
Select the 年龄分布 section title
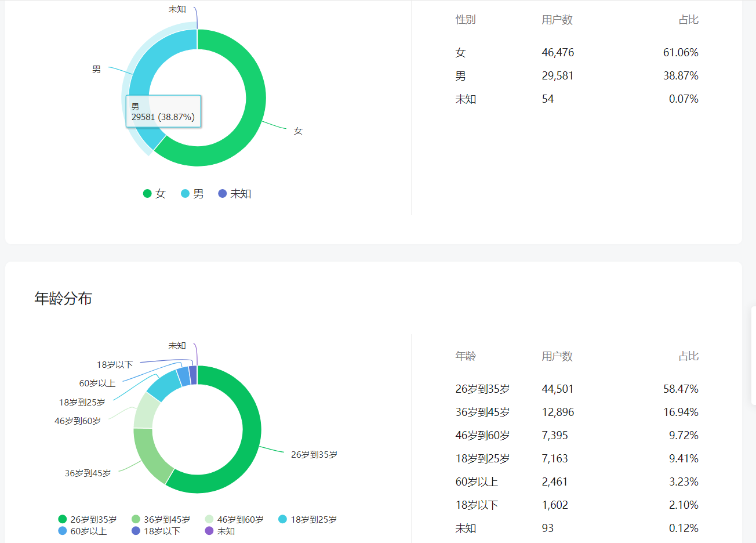click(x=63, y=299)
